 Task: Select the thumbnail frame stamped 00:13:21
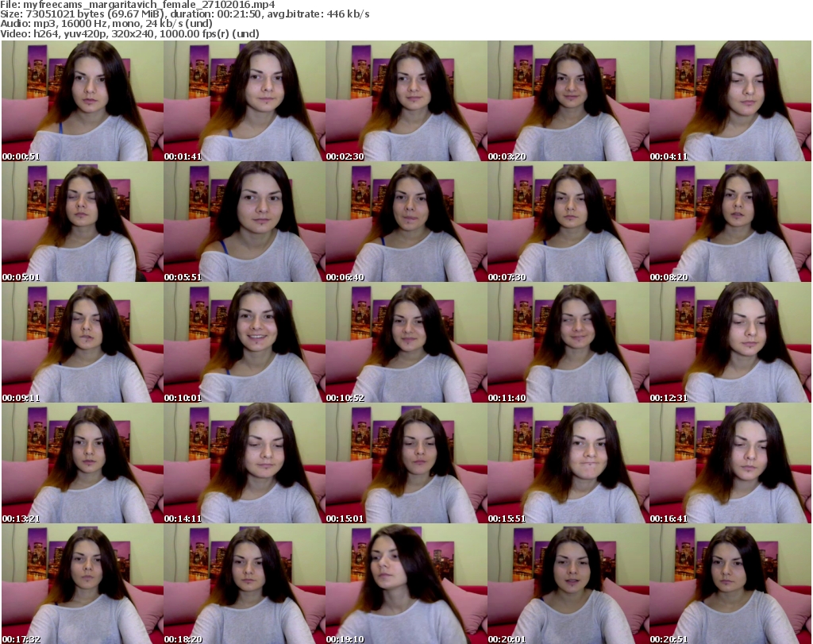pos(83,463)
